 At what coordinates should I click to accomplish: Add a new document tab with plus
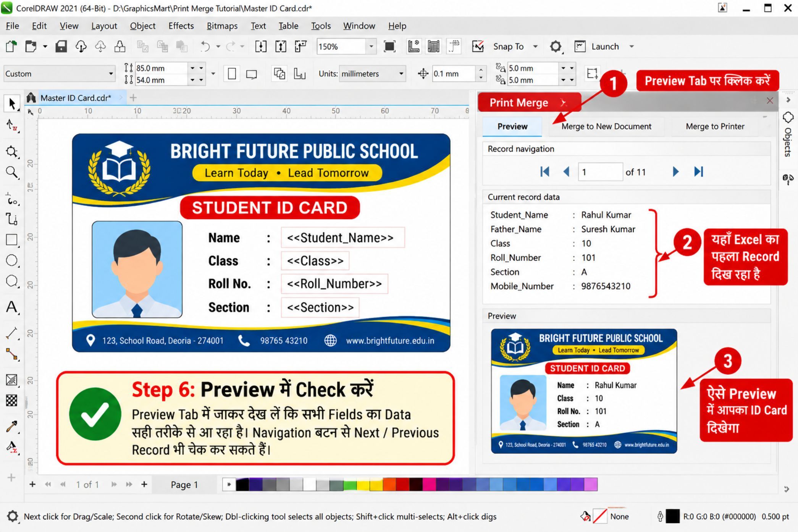pos(133,98)
